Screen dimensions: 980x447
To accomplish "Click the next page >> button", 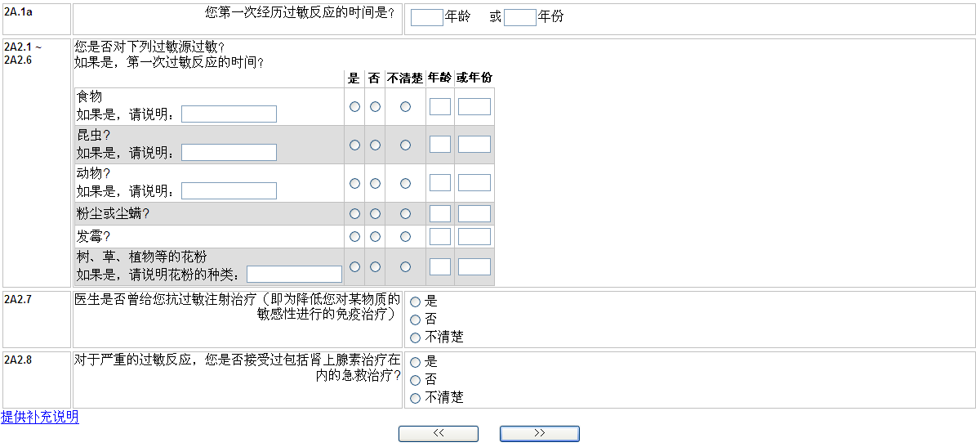I will pyautogui.click(x=539, y=434).
